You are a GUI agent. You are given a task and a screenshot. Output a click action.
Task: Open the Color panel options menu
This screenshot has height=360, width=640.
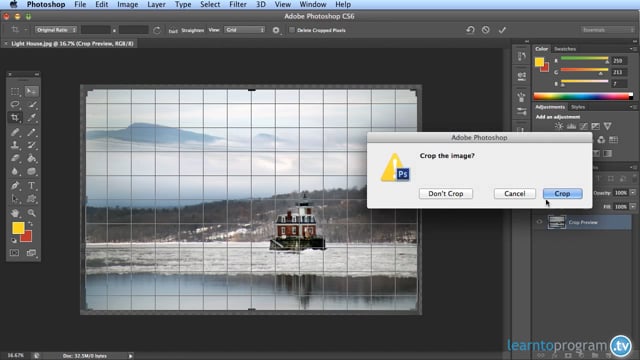click(x=633, y=49)
